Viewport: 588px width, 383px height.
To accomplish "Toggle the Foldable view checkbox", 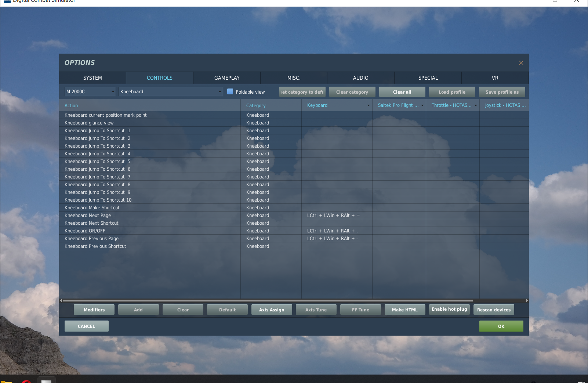I will 230,92.
